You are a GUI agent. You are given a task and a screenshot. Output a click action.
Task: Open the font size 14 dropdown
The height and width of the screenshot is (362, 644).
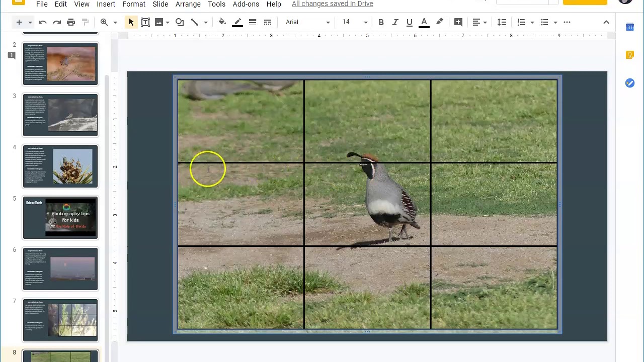(355, 22)
